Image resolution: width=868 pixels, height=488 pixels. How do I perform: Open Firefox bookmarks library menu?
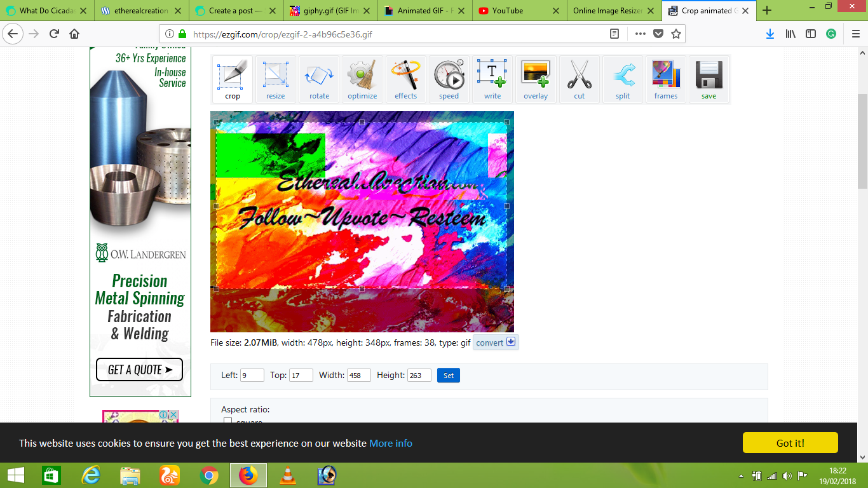click(790, 35)
